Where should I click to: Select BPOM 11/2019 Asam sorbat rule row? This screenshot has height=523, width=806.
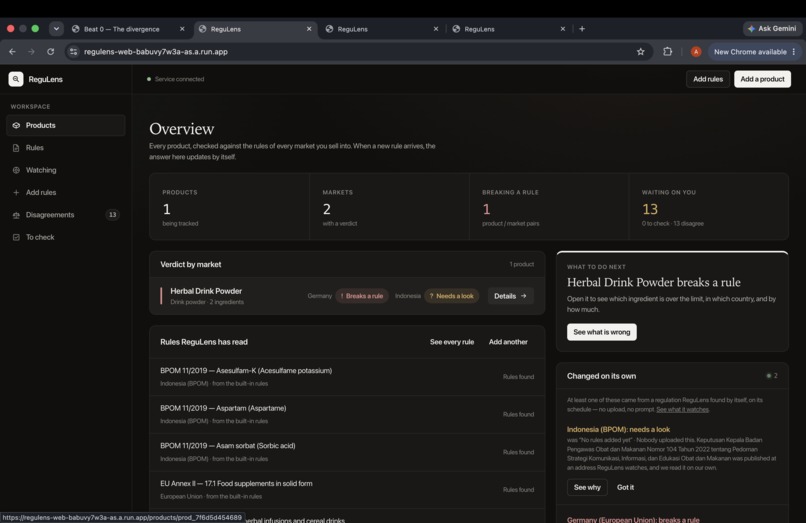(347, 452)
